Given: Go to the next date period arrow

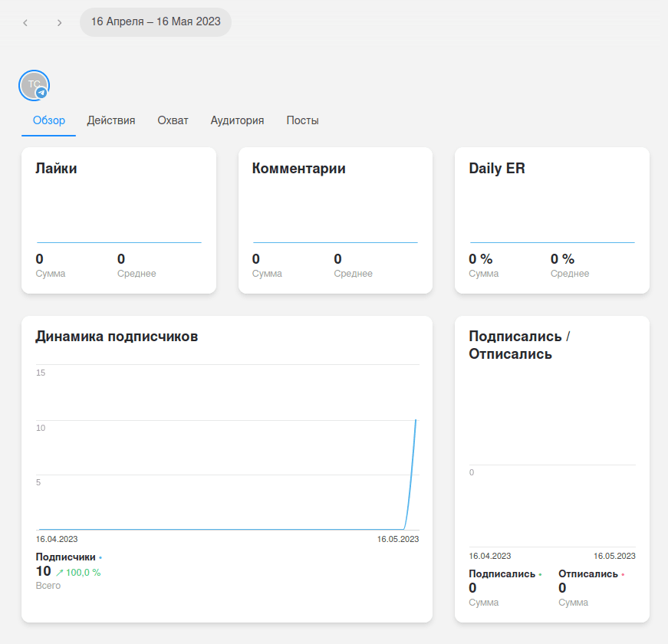Looking at the screenshot, I should tap(59, 23).
